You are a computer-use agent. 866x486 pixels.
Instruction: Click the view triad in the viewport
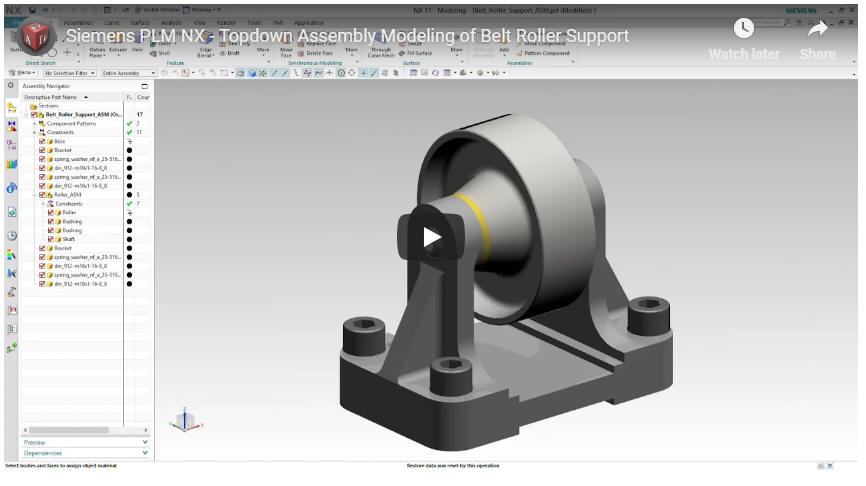pos(186,421)
